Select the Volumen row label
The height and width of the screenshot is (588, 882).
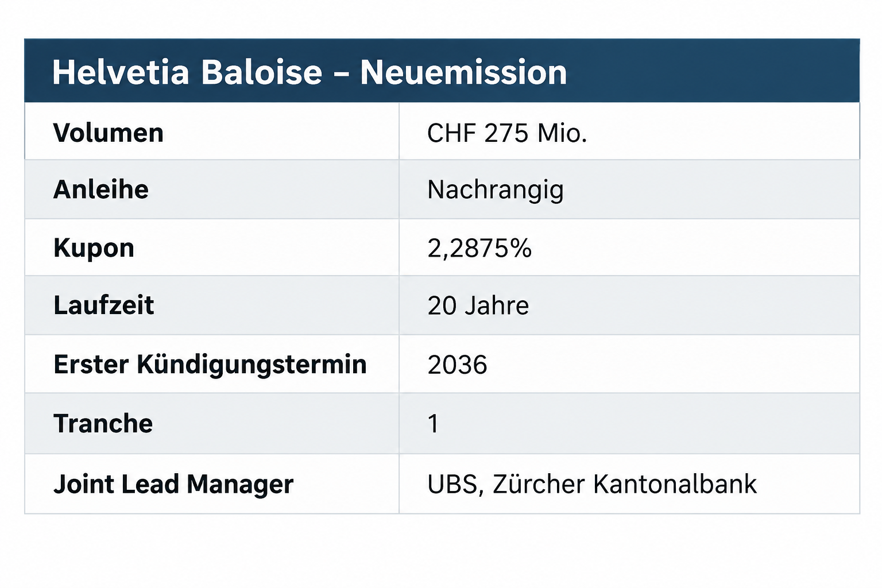click(x=109, y=133)
